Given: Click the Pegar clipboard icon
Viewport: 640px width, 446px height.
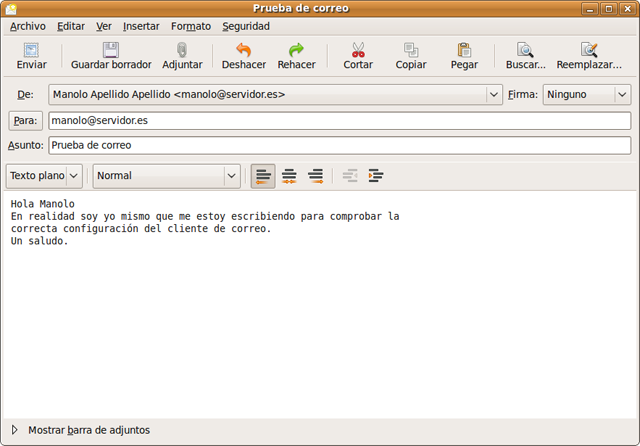Looking at the screenshot, I should coord(464,50).
